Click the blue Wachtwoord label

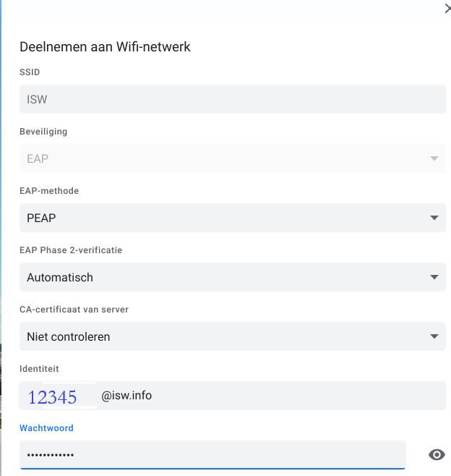click(x=46, y=428)
